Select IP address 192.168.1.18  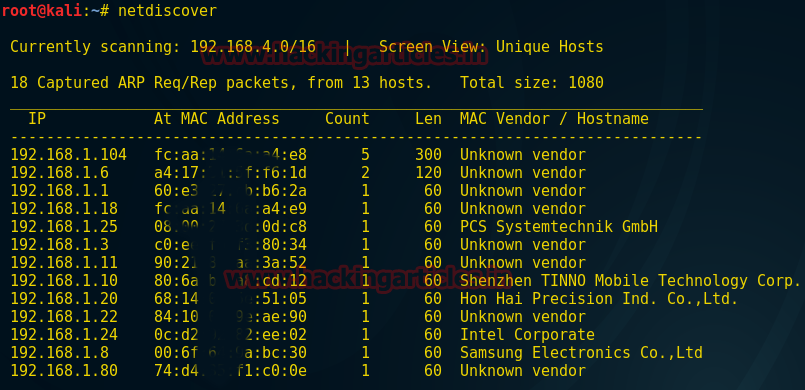[x=64, y=209]
